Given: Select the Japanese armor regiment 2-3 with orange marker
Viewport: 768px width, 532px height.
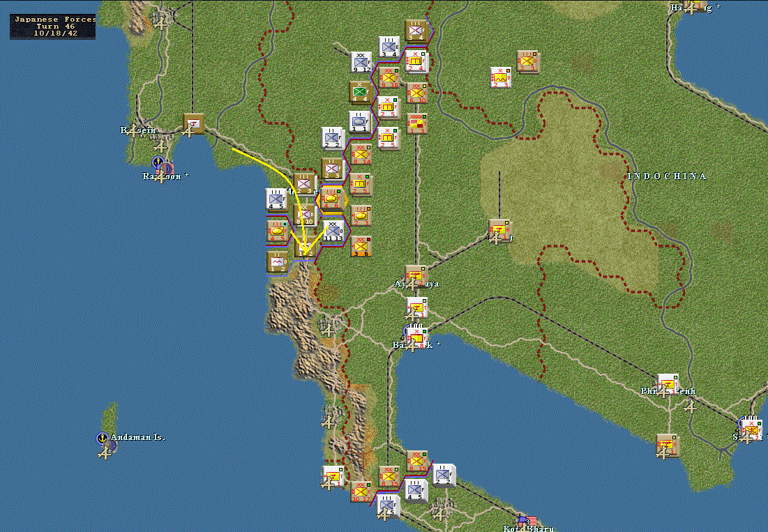Looking at the screenshot, I should [361, 215].
